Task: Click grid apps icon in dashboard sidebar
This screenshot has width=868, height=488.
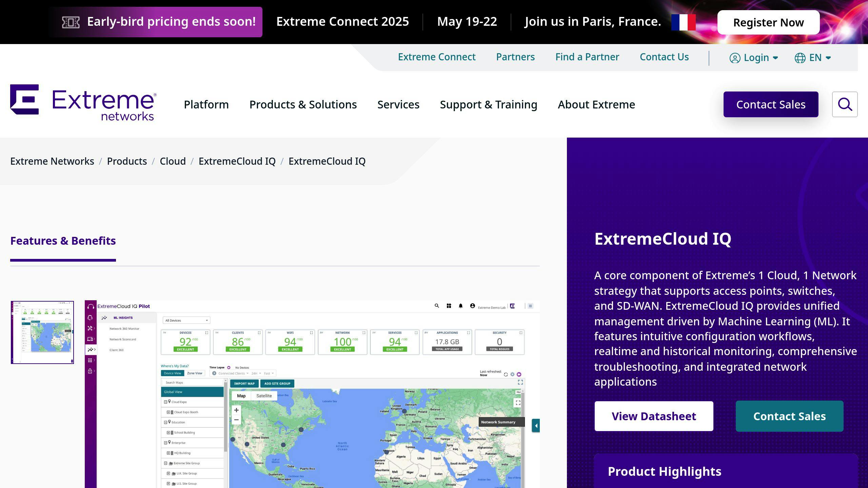Action: tap(90, 360)
